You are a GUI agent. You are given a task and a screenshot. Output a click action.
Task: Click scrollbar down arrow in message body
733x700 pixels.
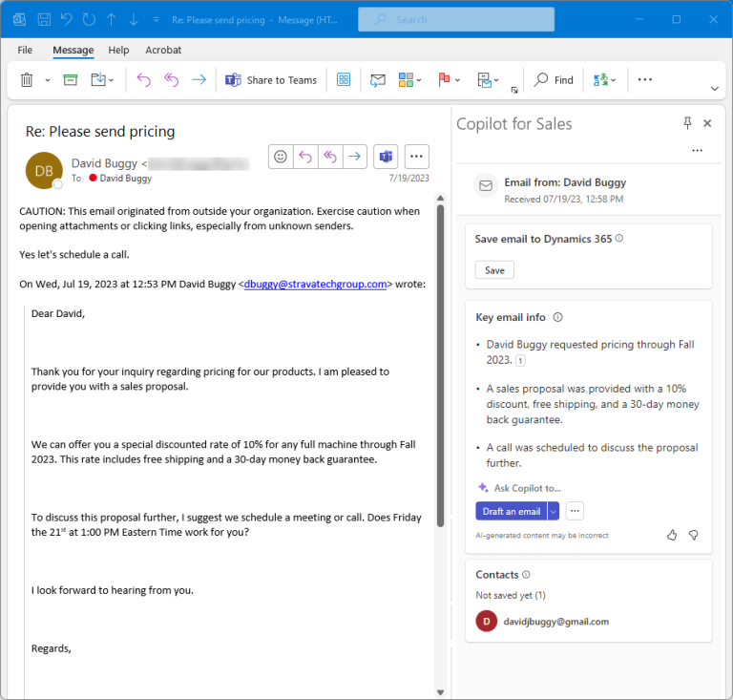pos(440,692)
